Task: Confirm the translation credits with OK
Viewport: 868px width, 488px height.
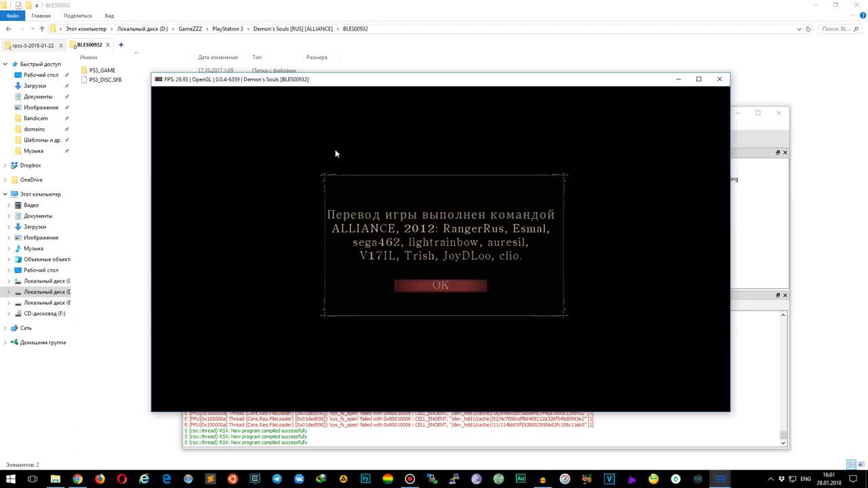Action: (x=440, y=285)
